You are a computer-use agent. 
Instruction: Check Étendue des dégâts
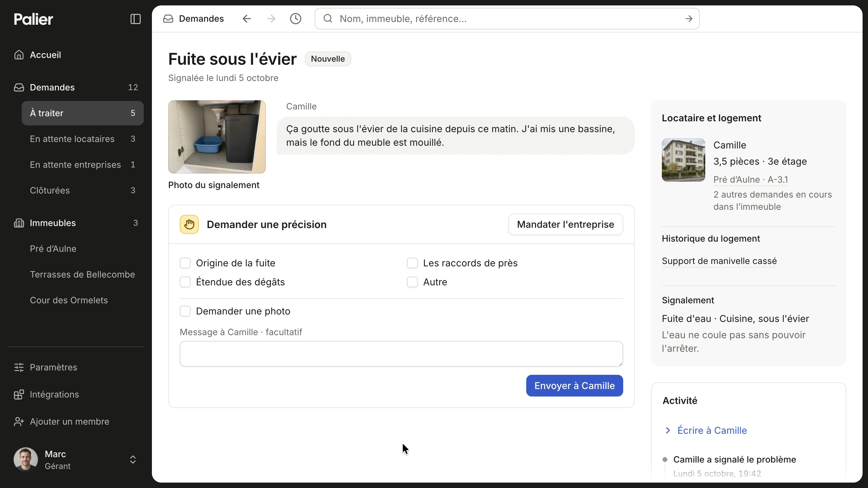185,282
